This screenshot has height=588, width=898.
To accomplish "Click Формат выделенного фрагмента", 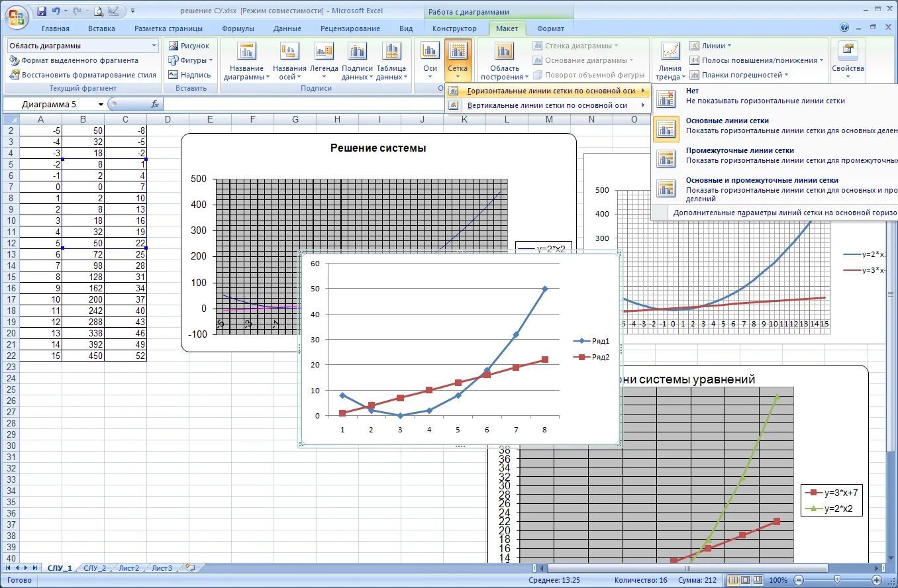I will tap(74, 60).
